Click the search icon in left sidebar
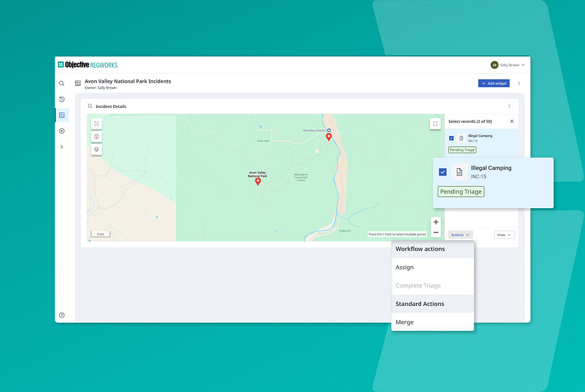 click(62, 83)
